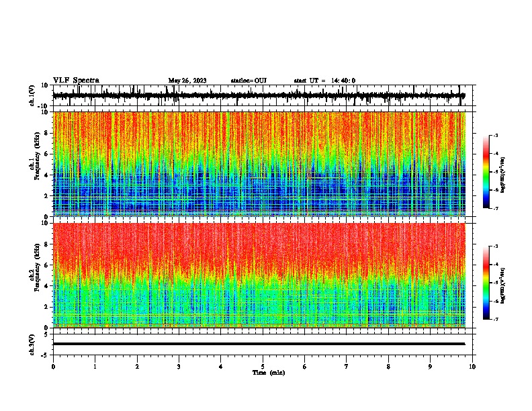Click tick label "7" on the time axis
This screenshot has height=411, width=532.
pos(347,367)
